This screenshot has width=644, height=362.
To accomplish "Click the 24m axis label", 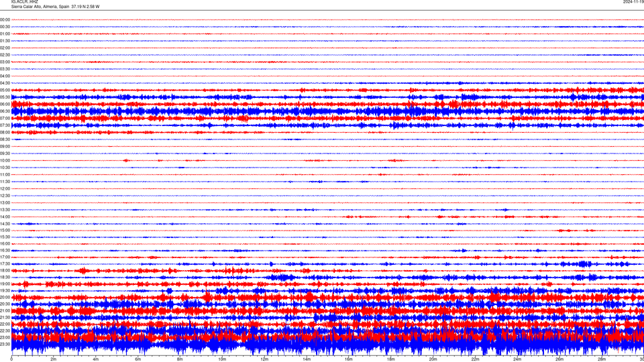I will pyautogui.click(x=517, y=359).
